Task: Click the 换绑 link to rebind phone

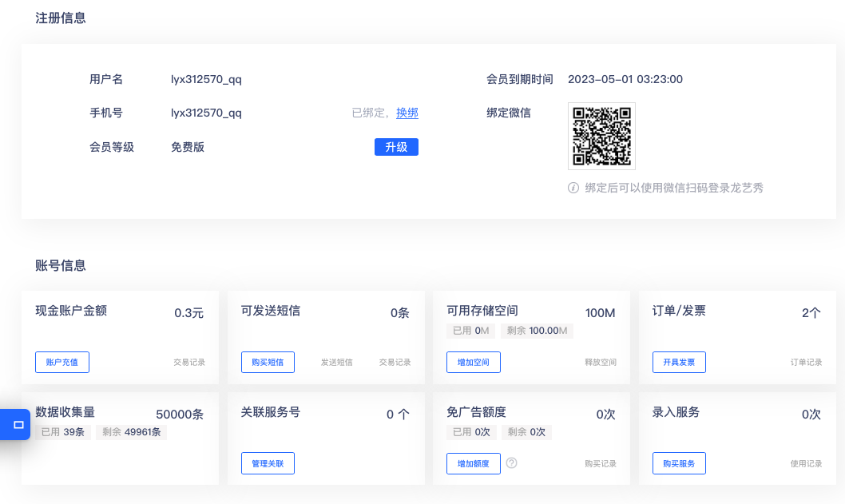Action: point(407,113)
